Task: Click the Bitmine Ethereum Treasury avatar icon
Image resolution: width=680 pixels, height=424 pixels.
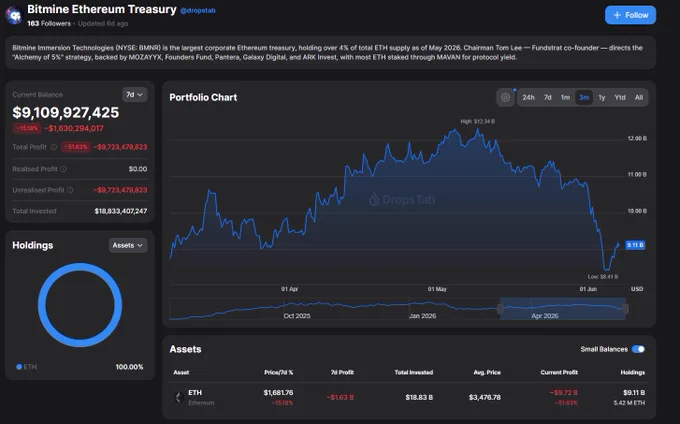Action: pyautogui.click(x=14, y=16)
